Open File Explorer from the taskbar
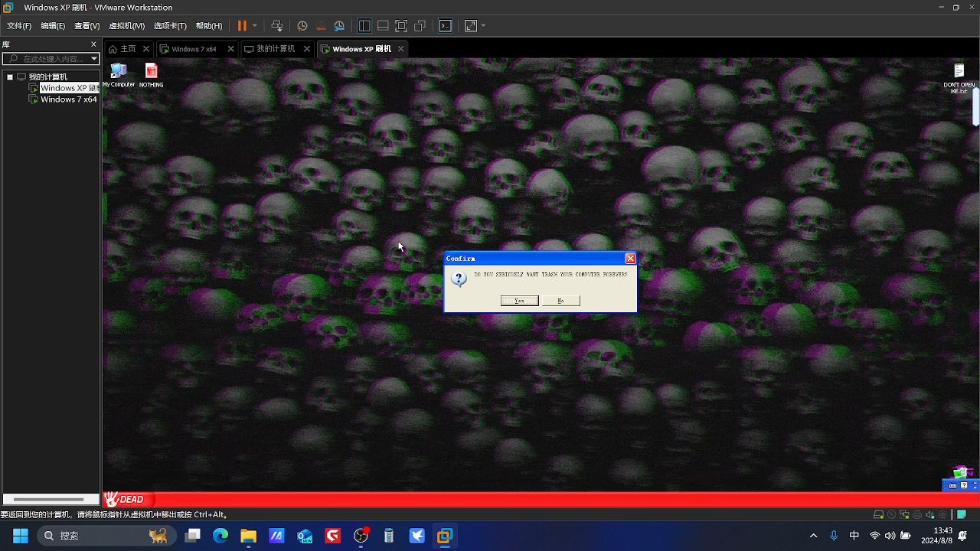 (248, 536)
